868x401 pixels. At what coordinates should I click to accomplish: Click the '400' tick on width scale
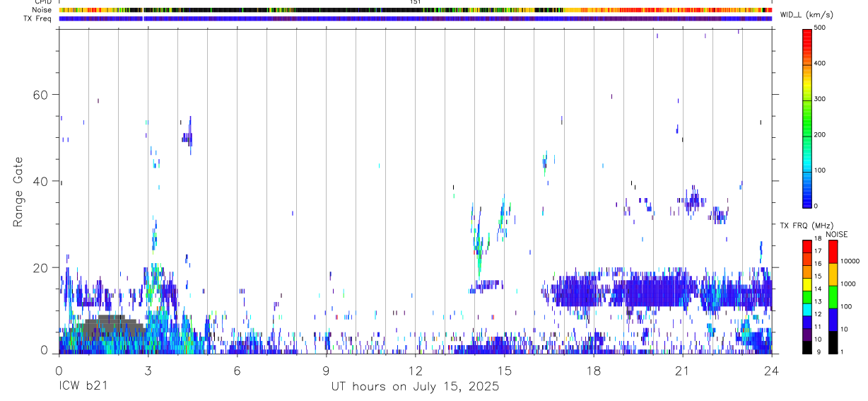point(821,64)
